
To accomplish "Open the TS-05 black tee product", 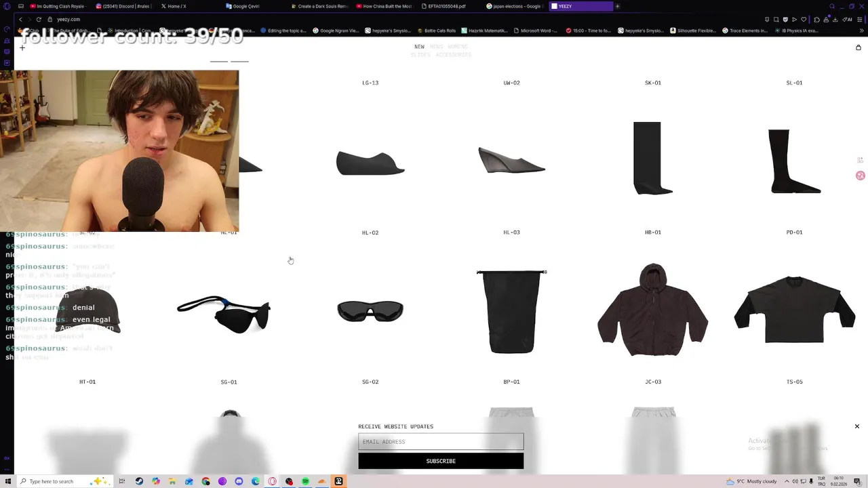I will 794,309.
